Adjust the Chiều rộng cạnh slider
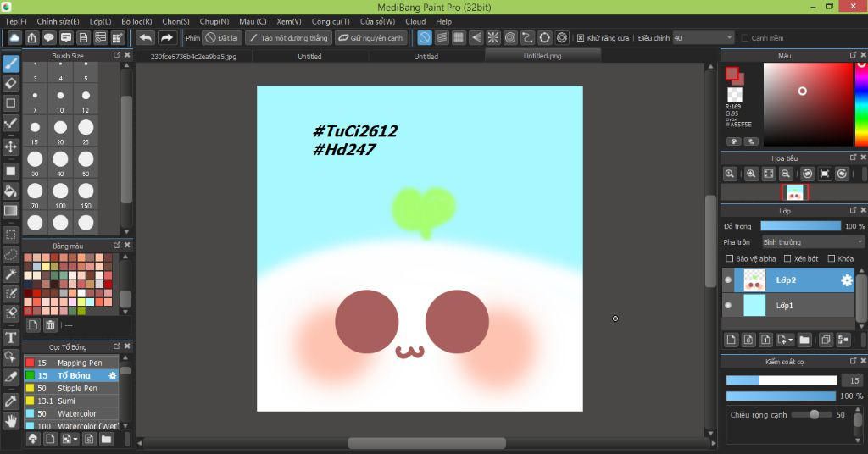868x454 pixels. point(811,415)
